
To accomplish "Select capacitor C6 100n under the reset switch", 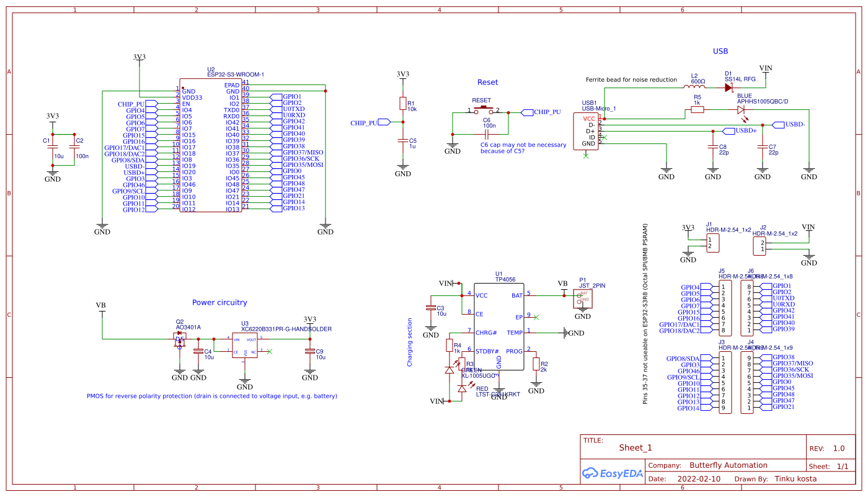I will click(487, 133).
